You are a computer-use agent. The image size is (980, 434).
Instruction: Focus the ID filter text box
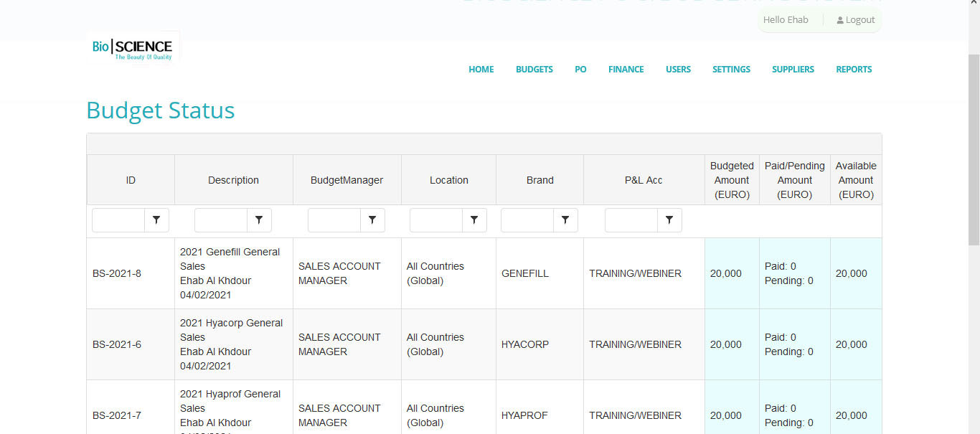(118, 220)
